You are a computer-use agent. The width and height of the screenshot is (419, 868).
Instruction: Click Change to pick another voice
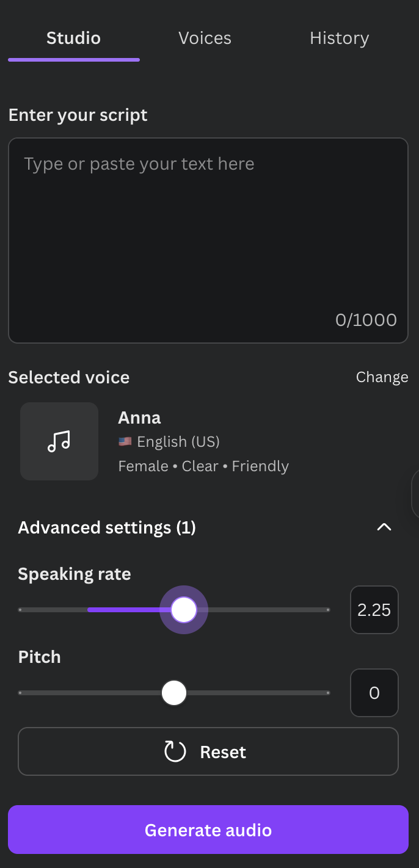[382, 377]
